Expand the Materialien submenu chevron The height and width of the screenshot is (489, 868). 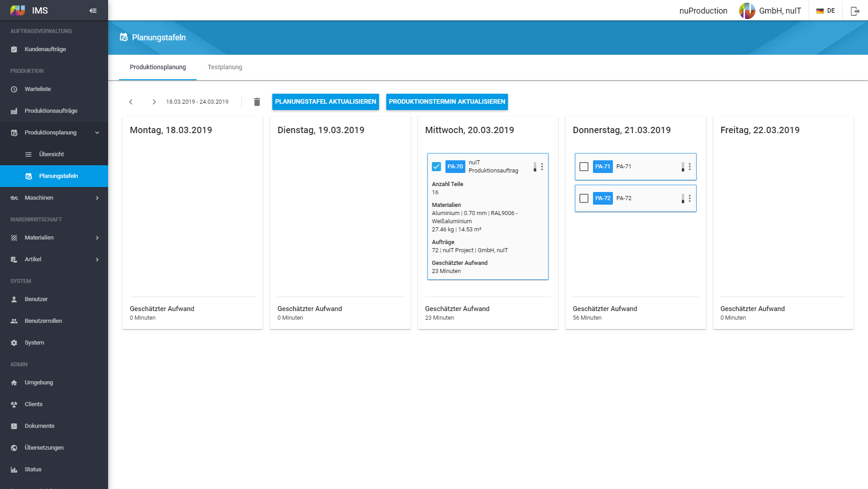pos(97,238)
